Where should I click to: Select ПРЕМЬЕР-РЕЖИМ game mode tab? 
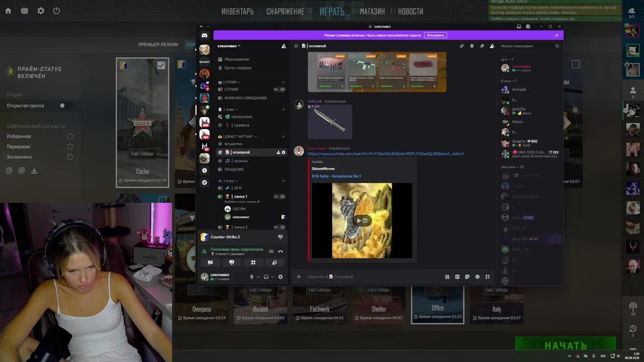click(158, 44)
